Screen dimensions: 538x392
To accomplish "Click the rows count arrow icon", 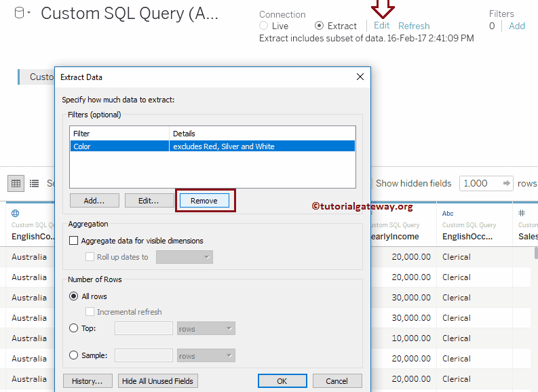I will pos(506,183).
